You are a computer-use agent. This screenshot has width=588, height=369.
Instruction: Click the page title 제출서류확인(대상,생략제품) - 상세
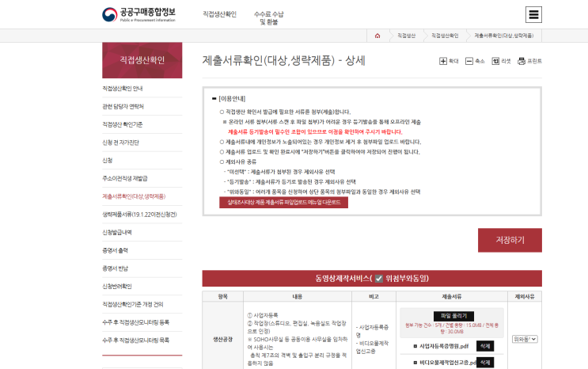click(284, 60)
